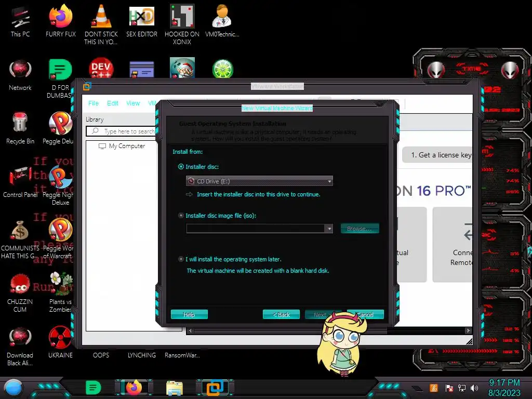Open the File menu in VMware
The image size is (532, 399).
pos(94,103)
